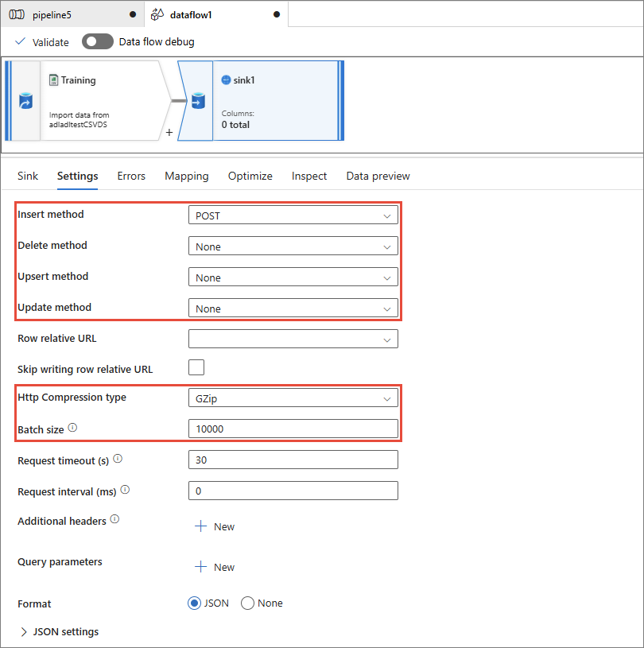
Task: Click the '0 total' columns text
Action: 235,125
